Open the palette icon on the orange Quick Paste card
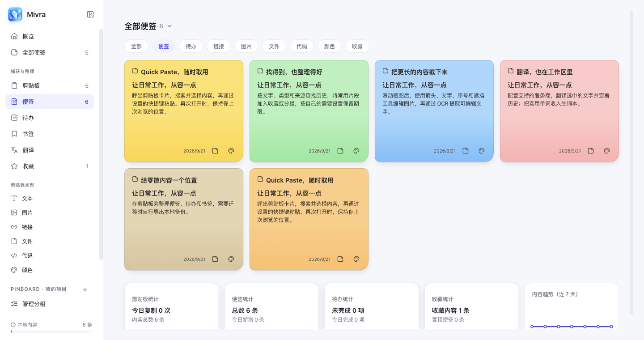Screen dimensions: 644x340 [x=356, y=259]
